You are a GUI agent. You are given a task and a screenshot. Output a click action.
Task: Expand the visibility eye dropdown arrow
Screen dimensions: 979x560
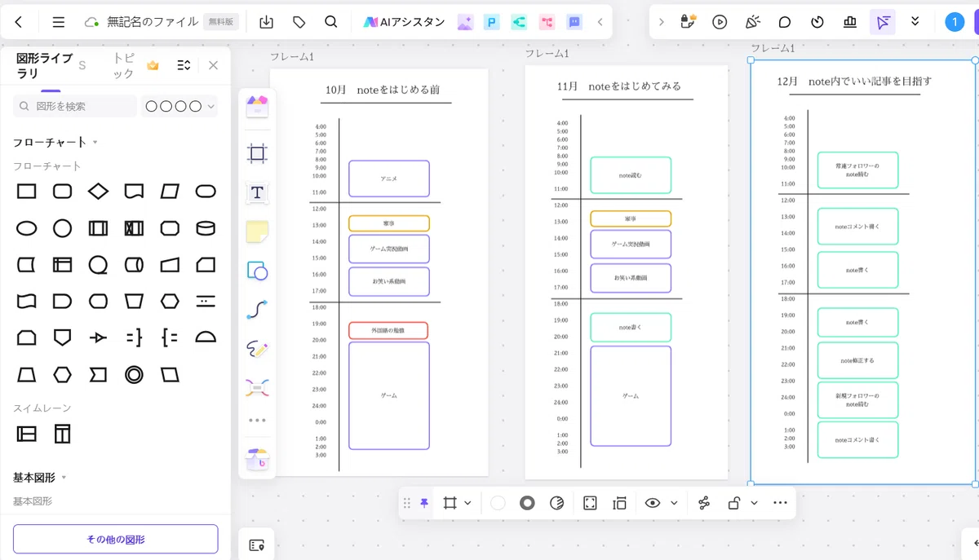(674, 503)
